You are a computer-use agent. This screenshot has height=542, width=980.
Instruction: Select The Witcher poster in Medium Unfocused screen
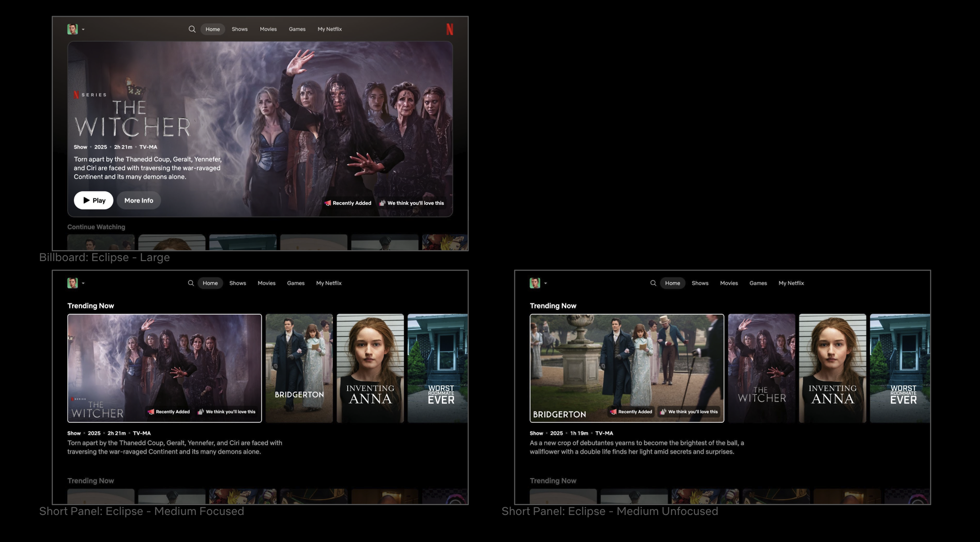coord(762,368)
